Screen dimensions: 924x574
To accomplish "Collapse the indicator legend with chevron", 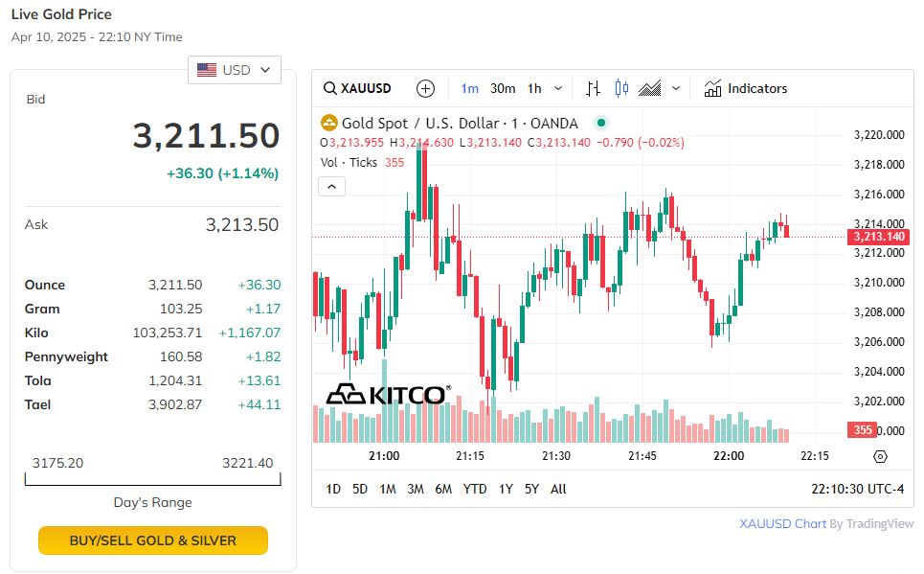I will (331, 186).
